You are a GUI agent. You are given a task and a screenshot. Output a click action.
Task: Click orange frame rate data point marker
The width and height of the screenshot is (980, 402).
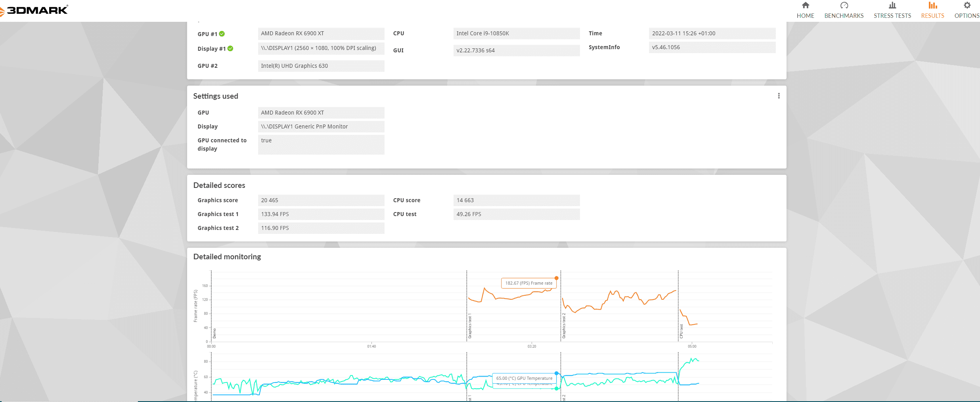point(557,278)
